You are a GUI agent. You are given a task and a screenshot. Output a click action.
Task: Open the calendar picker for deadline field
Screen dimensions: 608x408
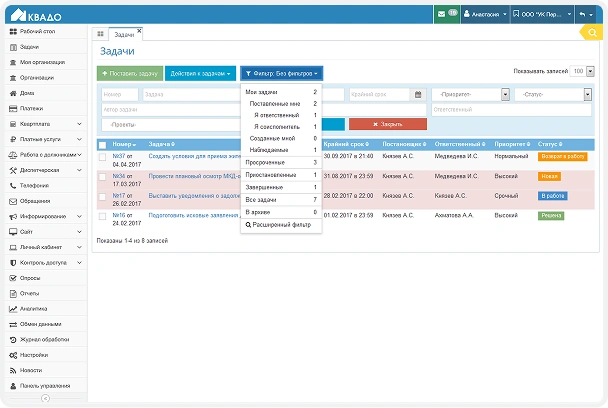point(417,95)
